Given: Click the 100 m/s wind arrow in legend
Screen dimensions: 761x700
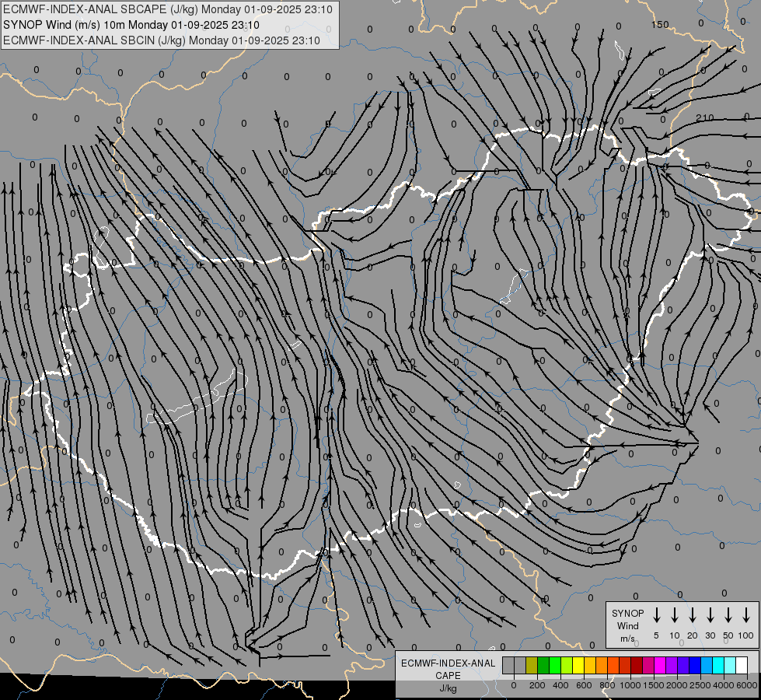Looking at the screenshot, I should pos(746,615).
